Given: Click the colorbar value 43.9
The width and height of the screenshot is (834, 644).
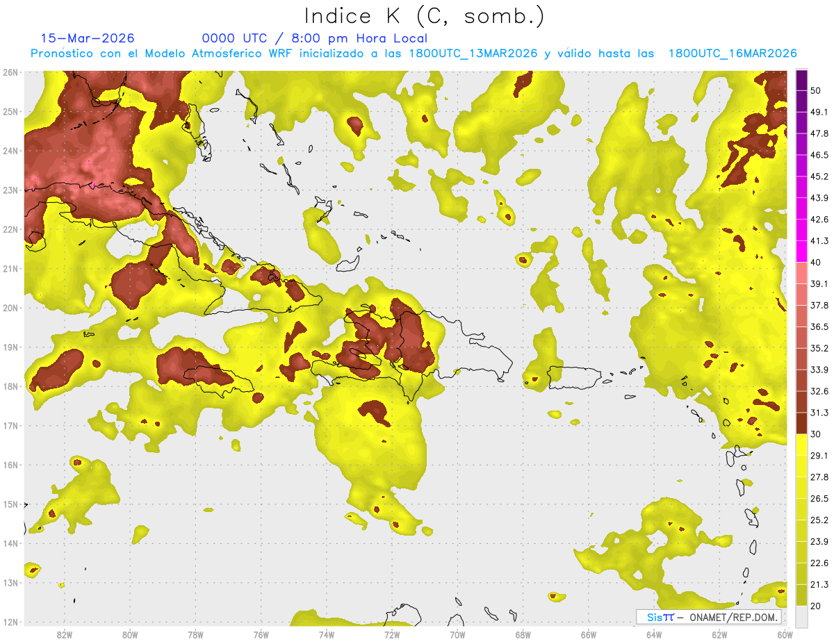Looking at the screenshot, I should (819, 198).
